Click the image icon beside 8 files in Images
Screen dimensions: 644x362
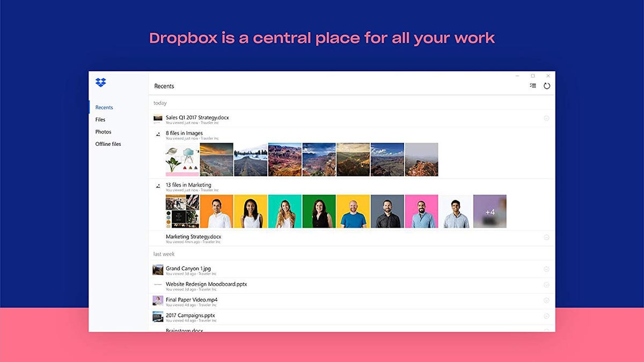click(158, 135)
